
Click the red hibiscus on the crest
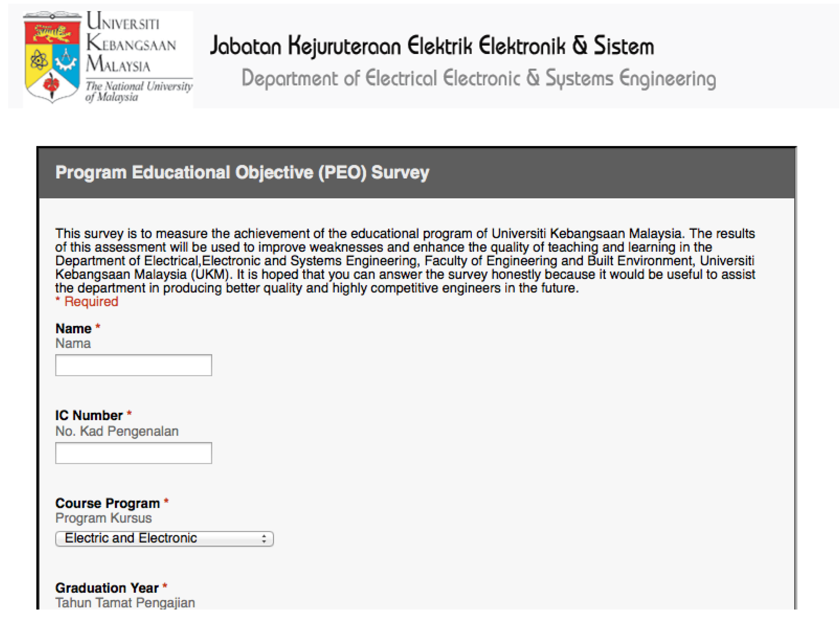click(52, 83)
